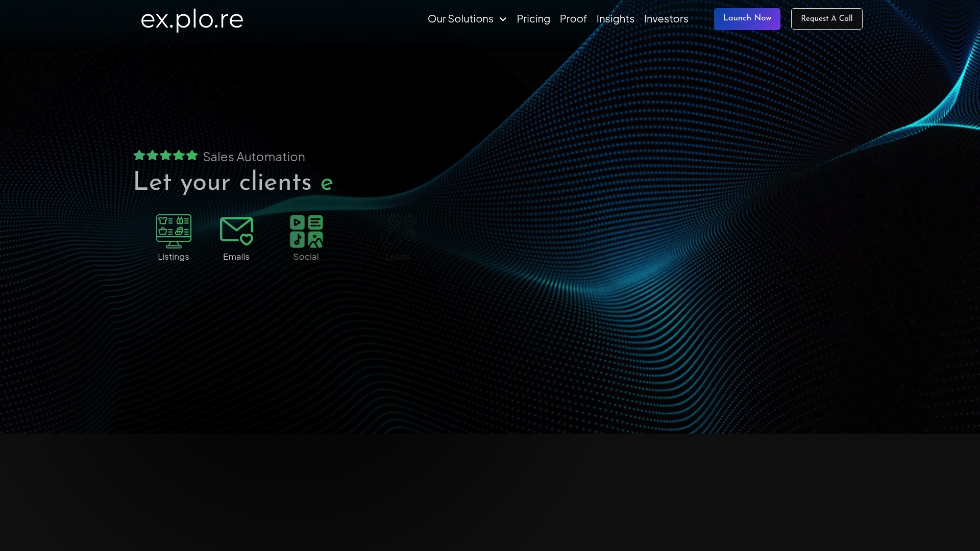Select the faded Leads icon
Screen dimensions: 980x551
click(x=398, y=231)
